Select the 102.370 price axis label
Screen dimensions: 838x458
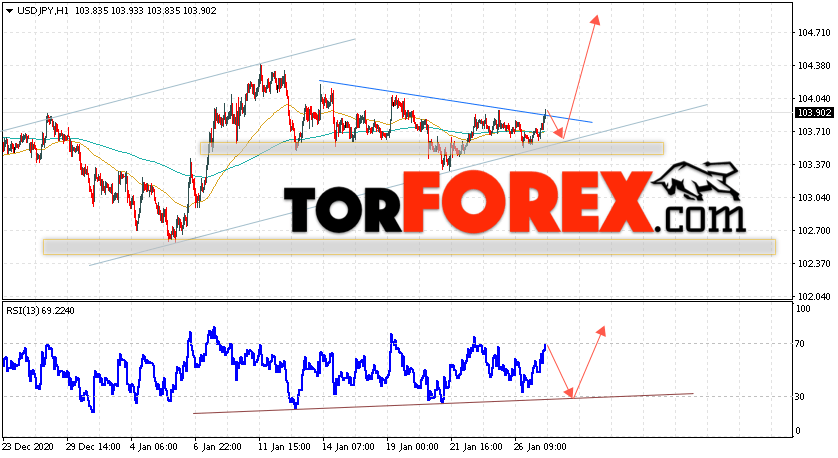click(x=814, y=264)
